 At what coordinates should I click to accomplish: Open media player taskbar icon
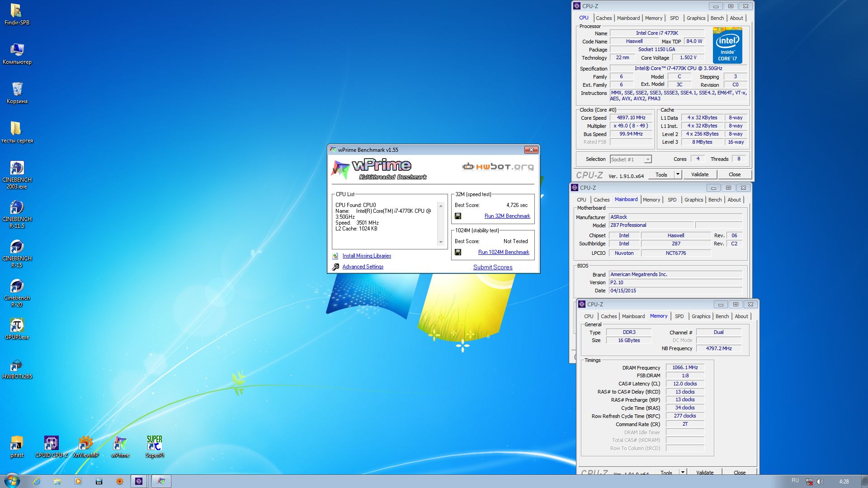(x=78, y=481)
